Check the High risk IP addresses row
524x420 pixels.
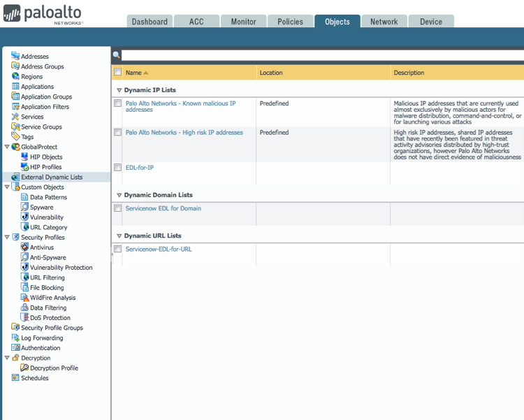pos(117,132)
